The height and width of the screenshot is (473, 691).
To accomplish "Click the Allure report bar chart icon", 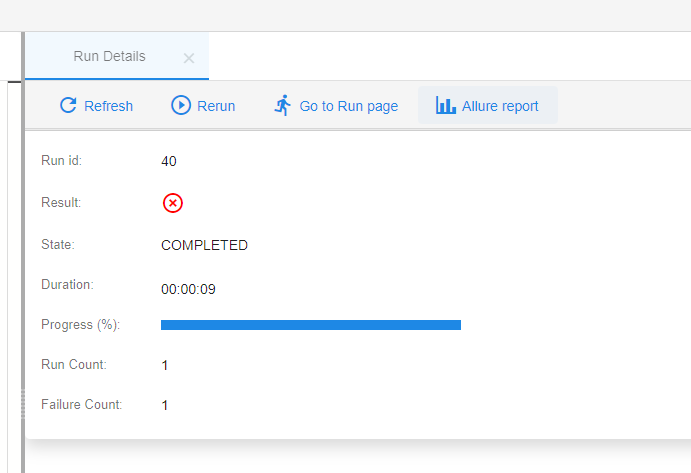I will [446, 105].
